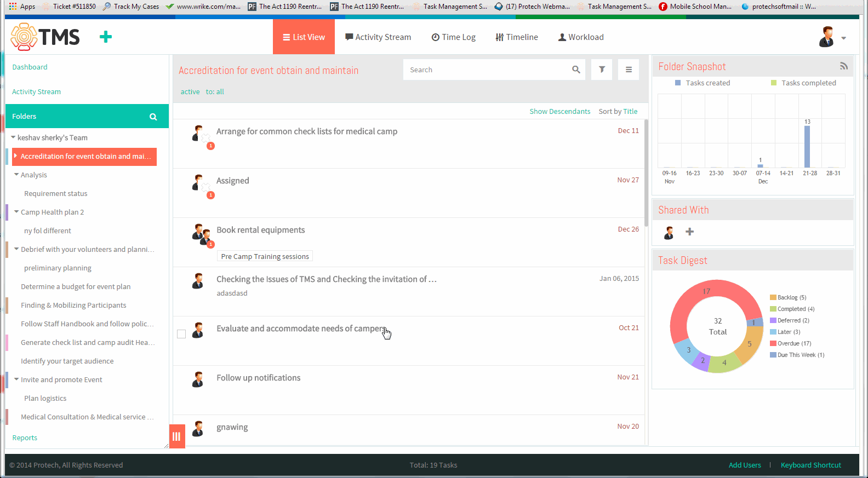868x478 pixels.
Task: Click assignee avatar for Arrange for common check lists
Action: (x=198, y=133)
